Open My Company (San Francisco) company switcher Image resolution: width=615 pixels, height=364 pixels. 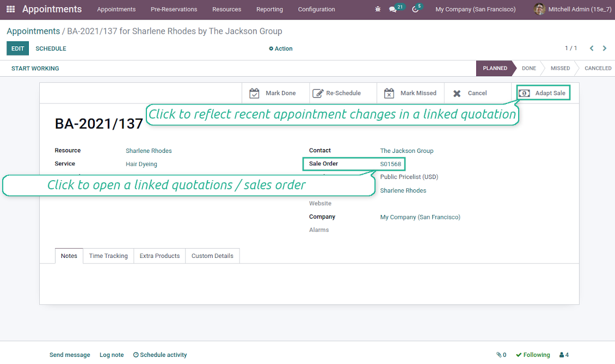pos(475,9)
